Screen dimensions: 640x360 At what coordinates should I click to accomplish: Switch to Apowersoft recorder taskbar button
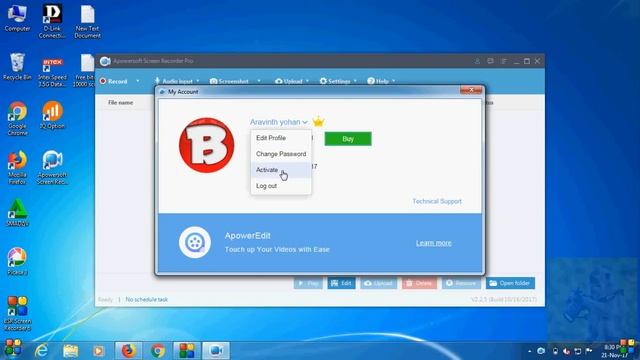click(216, 351)
